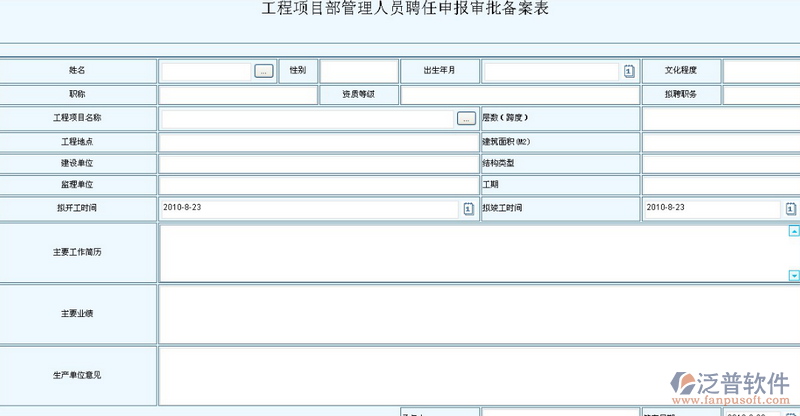Click the 职称 input field
The width and height of the screenshot is (800, 416).
point(237,95)
